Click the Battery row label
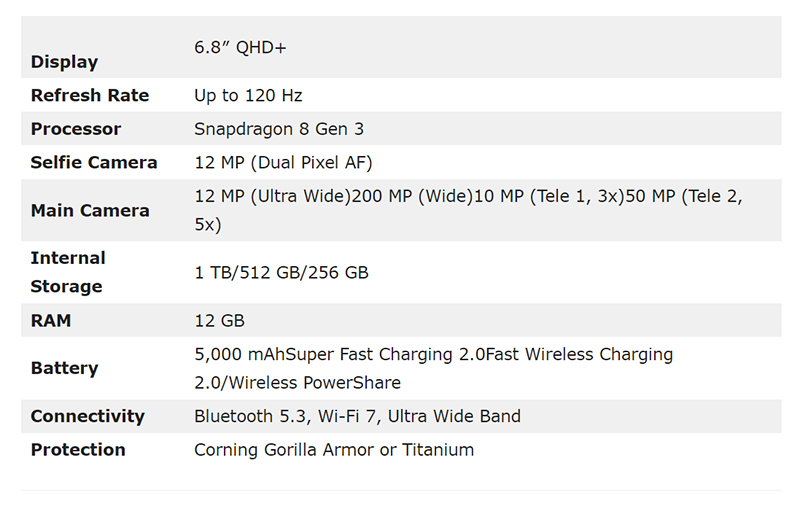The height and width of the screenshot is (506, 800). point(64,368)
